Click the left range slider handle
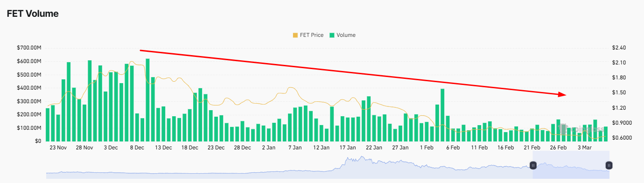This screenshot has height=183, width=644. 533,165
